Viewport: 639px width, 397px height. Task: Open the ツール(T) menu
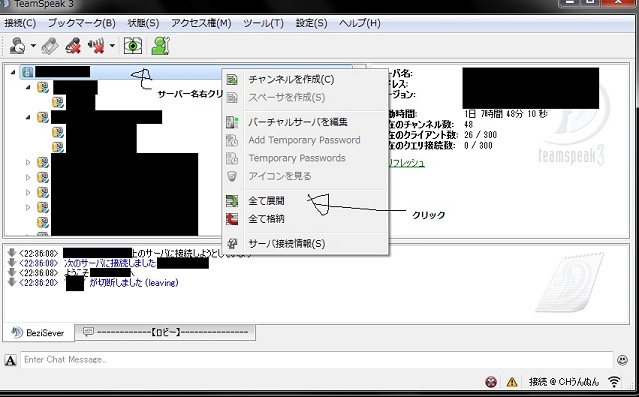[263, 23]
